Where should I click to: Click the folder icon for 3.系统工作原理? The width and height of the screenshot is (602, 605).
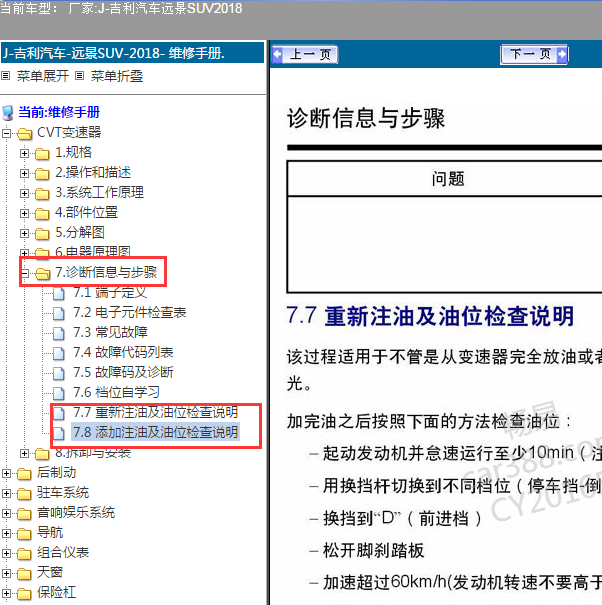42,194
